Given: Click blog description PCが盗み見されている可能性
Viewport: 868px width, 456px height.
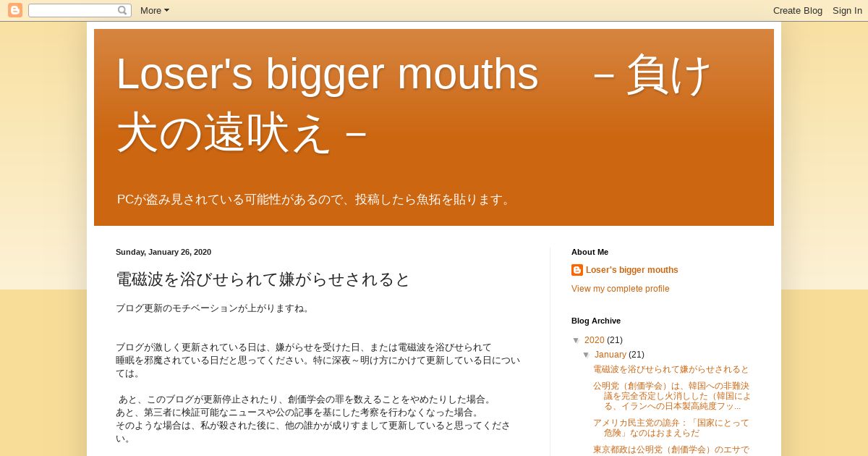Looking at the screenshot, I should click(315, 199).
